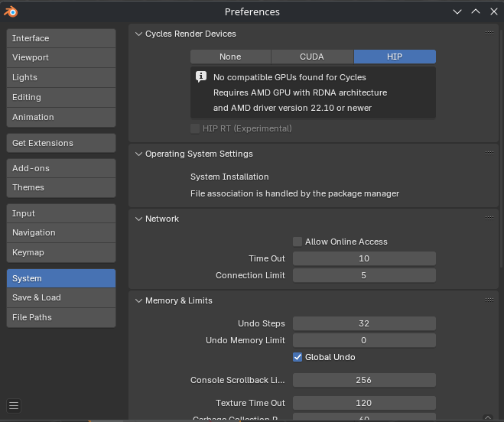Screen dimensions: 504x422
Task: Click the scroll-to-top arrow at the bottom right
Action: (488, 418)
